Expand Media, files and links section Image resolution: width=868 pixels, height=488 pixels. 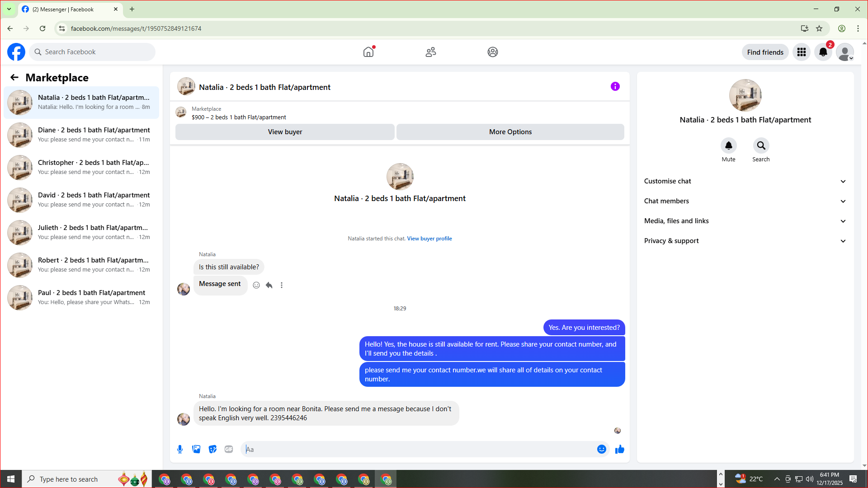point(745,221)
